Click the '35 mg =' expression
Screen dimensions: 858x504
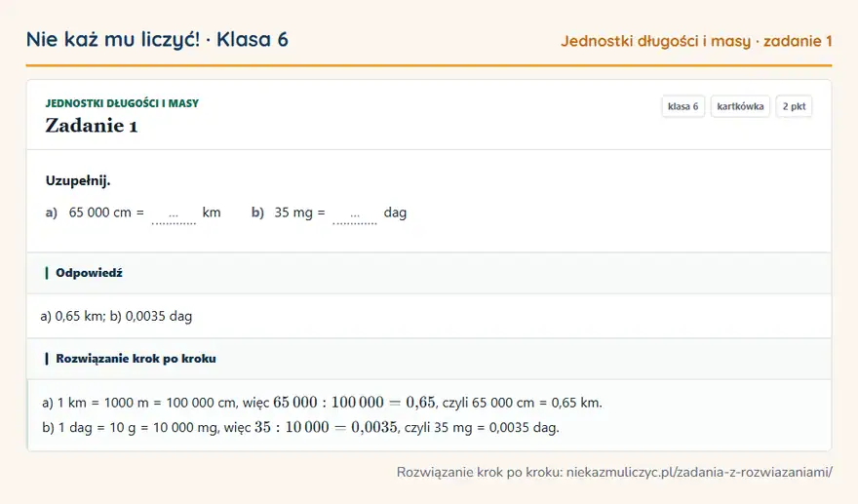click(300, 213)
